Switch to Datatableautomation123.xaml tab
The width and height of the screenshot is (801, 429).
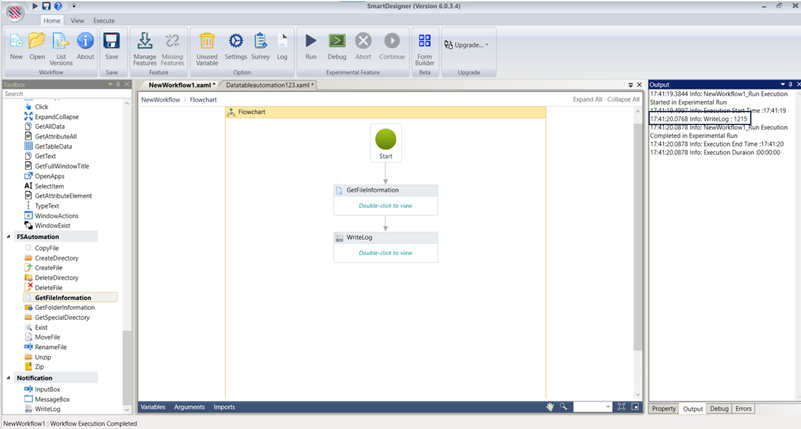pyautogui.click(x=268, y=85)
